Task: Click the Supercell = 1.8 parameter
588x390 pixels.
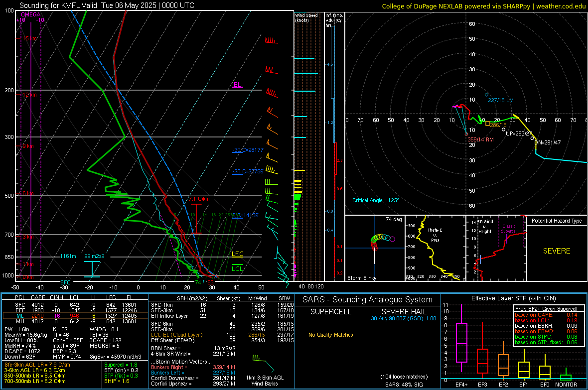Action: point(121,365)
